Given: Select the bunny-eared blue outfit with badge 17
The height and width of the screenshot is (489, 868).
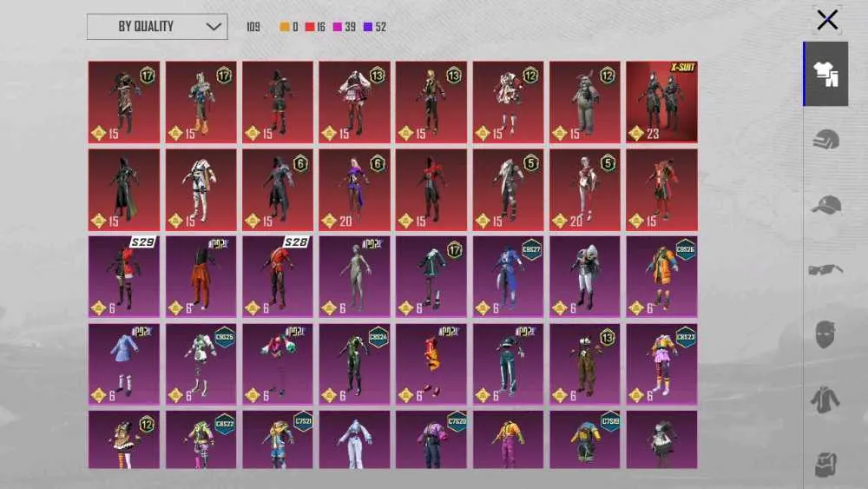Looking at the screenshot, I should [201, 102].
